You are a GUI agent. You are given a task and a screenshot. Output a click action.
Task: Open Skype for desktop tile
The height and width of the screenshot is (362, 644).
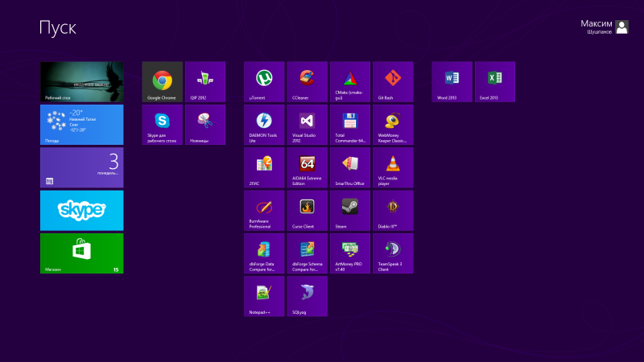pos(163,125)
